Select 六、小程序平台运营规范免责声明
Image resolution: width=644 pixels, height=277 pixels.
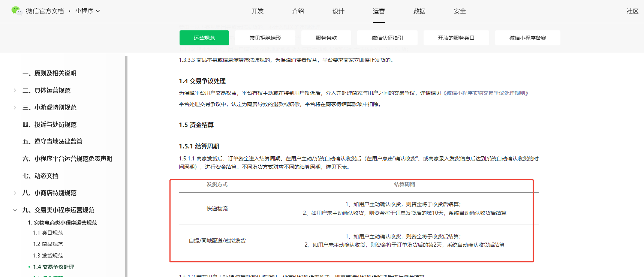[67, 159]
